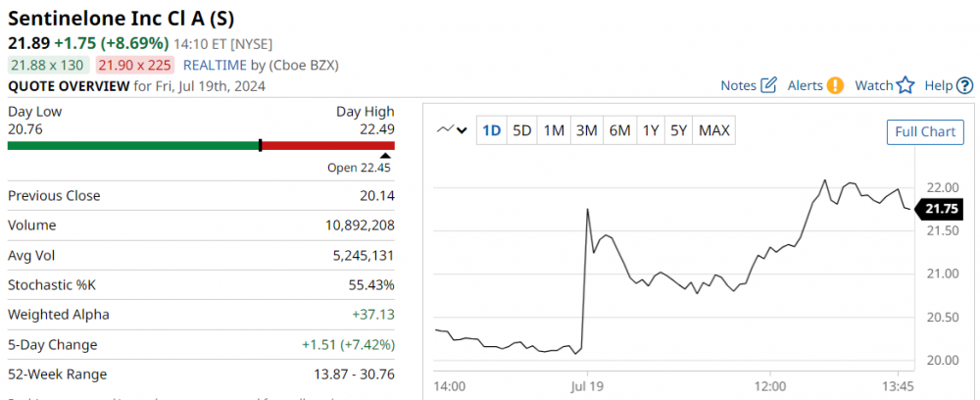Select the 5D chart period
Image resolution: width=980 pixels, height=400 pixels.
point(522,130)
